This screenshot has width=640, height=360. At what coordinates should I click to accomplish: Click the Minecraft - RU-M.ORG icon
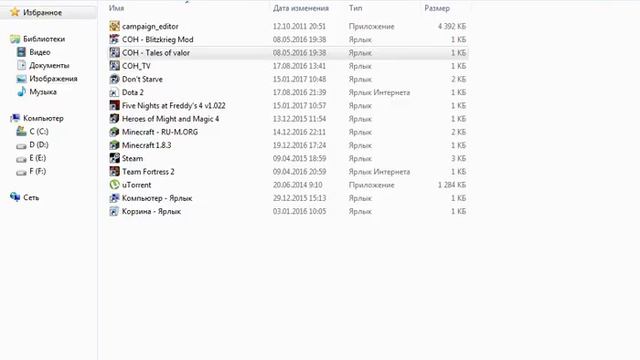[x=114, y=132]
